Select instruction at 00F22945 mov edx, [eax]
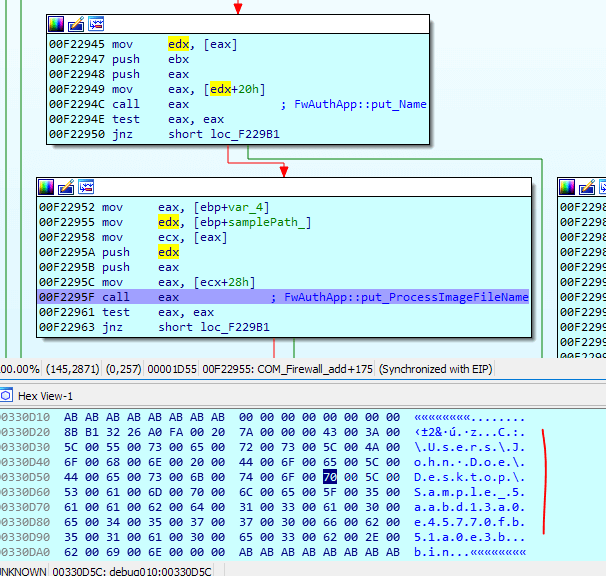Viewport: 606px width, 576px height. pyautogui.click(x=143, y=44)
